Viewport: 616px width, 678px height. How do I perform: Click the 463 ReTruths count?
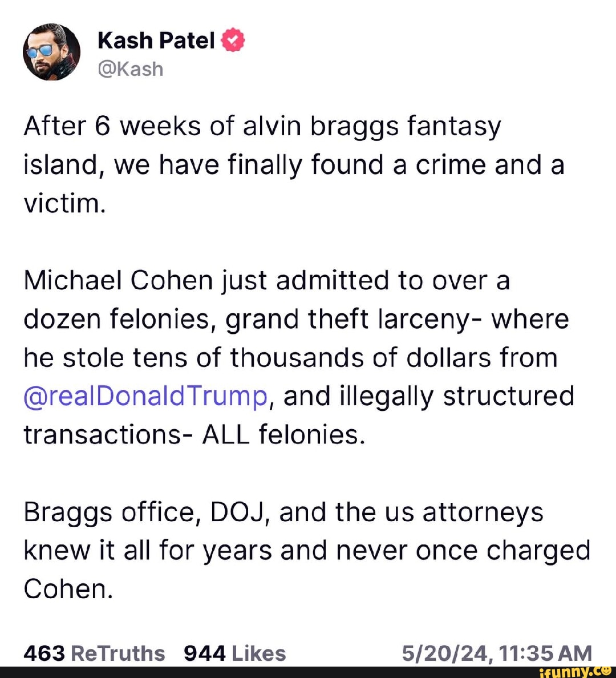pos(94,653)
